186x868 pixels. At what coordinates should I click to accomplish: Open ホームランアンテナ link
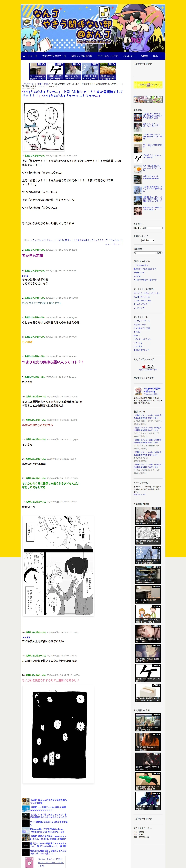pos(141,304)
